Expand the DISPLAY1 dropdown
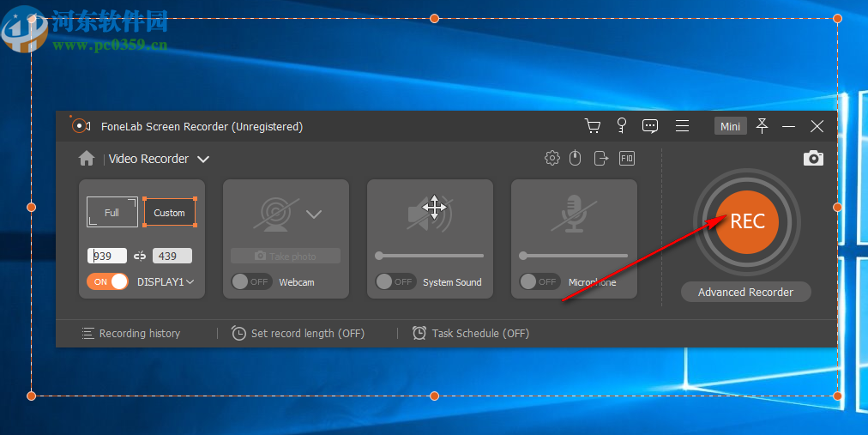This screenshot has width=868, height=435. click(x=166, y=281)
